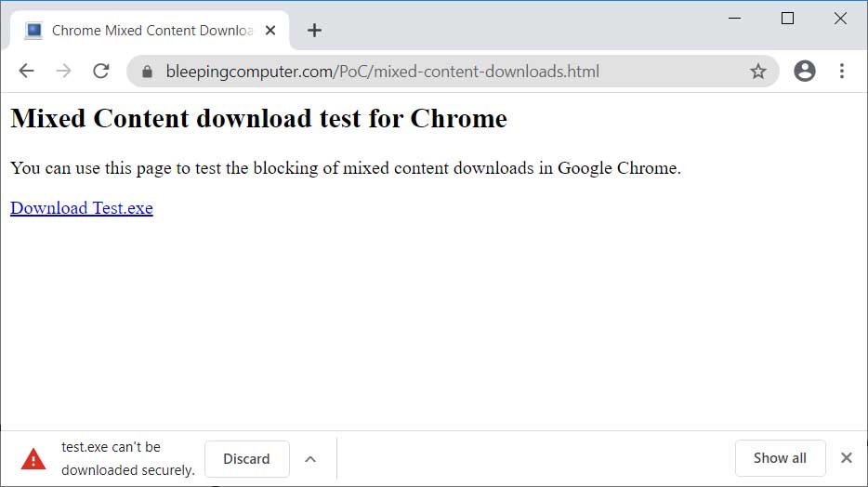Select the Chrome Mixed Content Download tab
The image size is (868, 487).
[x=149, y=31]
